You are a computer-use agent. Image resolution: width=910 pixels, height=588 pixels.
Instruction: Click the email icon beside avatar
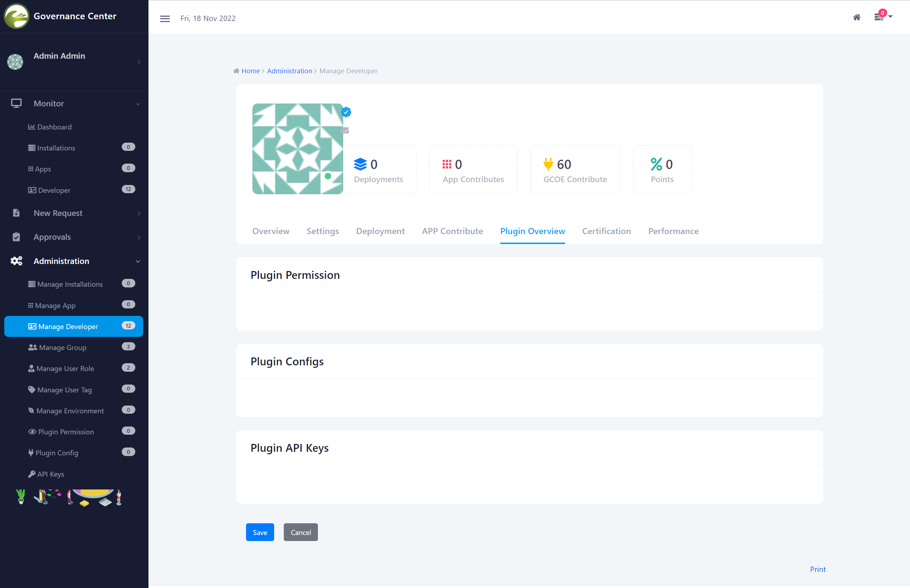(x=345, y=131)
